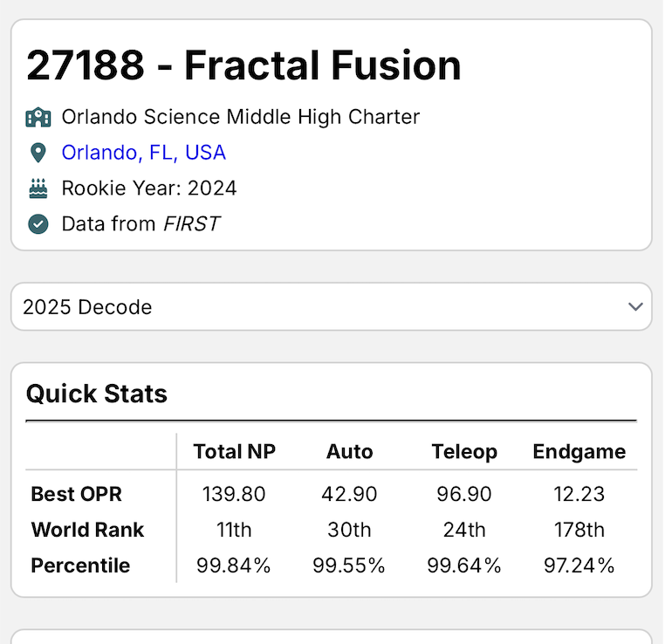Click the World Rank row label

87,530
